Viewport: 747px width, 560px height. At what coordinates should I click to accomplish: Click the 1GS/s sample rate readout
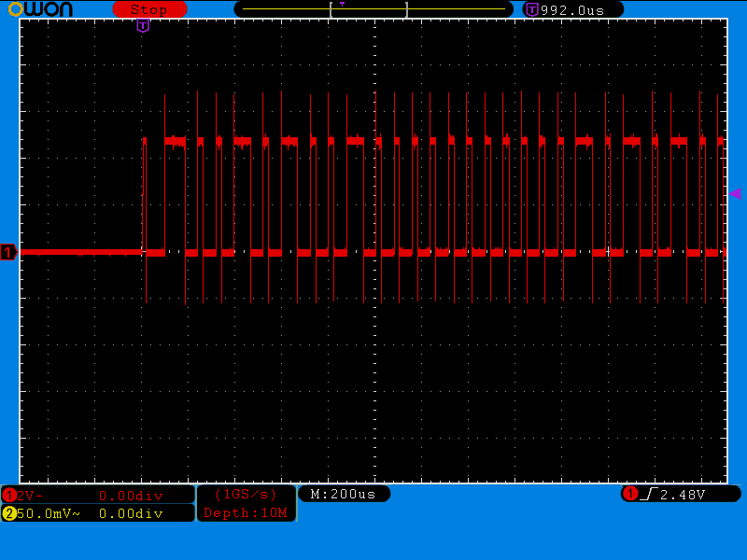(246, 494)
